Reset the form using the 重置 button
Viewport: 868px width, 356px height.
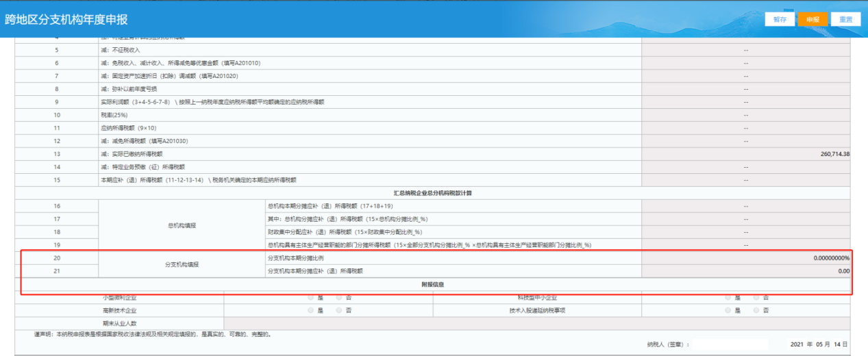pos(845,19)
